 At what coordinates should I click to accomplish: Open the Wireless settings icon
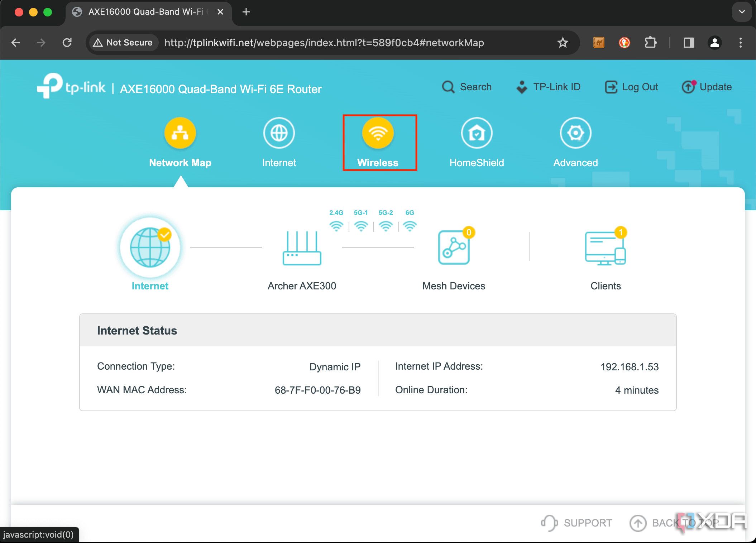[378, 133]
